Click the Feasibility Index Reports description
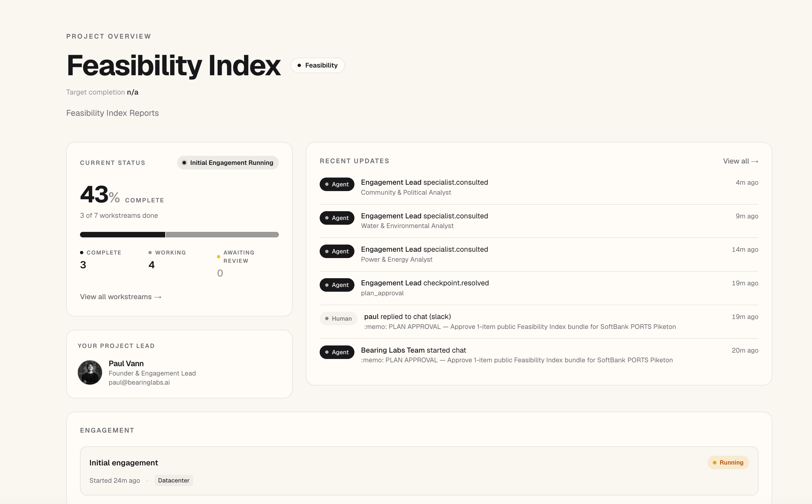Viewport: 812px width, 504px height. click(x=112, y=113)
